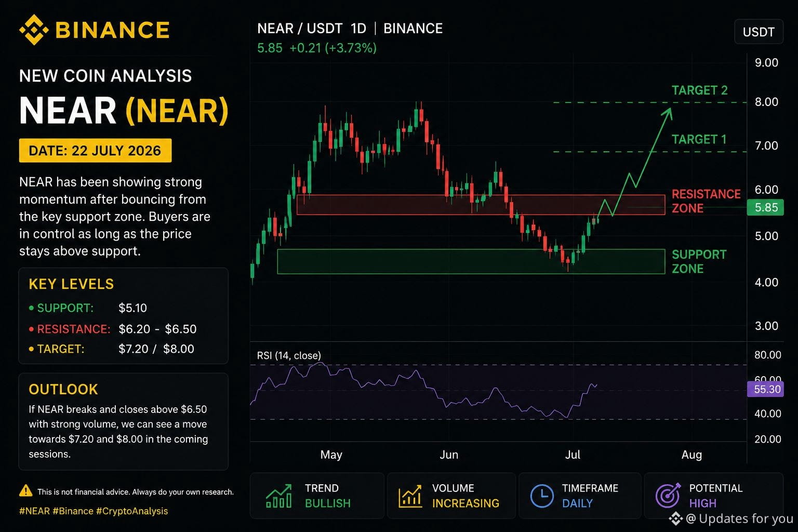Click the RSI (14, close) indicator label
The height and width of the screenshot is (532, 798).
tap(289, 355)
